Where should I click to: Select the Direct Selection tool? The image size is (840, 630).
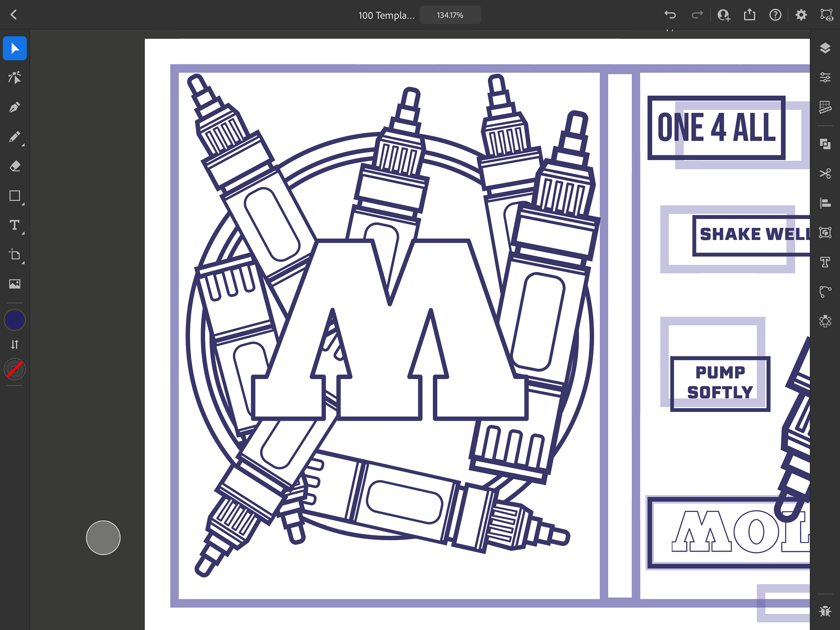(15, 78)
